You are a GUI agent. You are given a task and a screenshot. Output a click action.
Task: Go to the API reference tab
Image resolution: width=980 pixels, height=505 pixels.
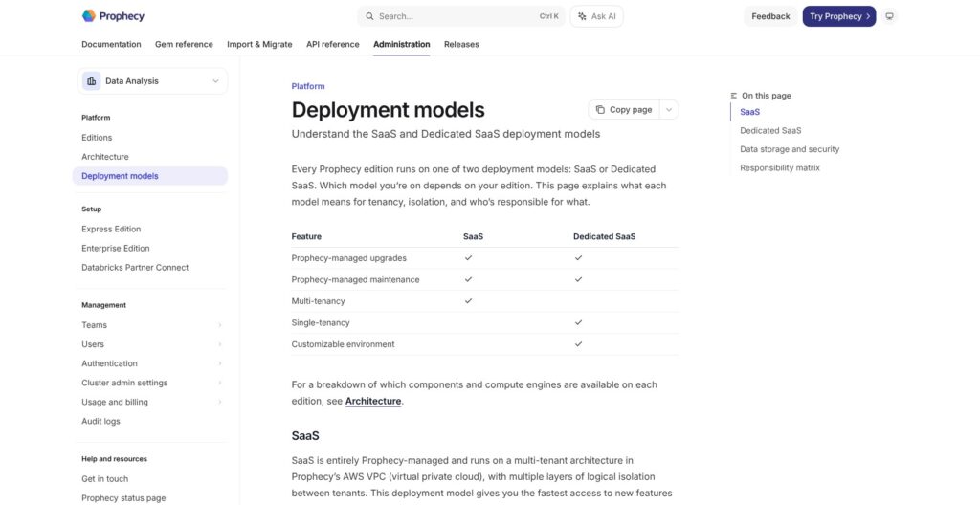[332, 44]
